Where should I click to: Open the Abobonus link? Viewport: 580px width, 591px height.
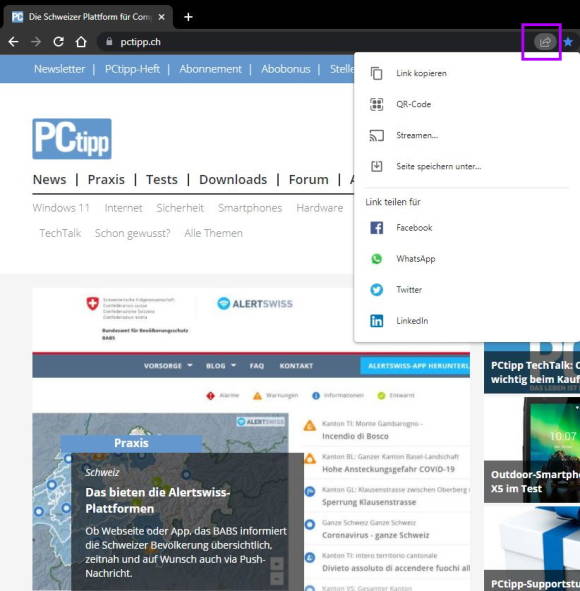pos(286,69)
